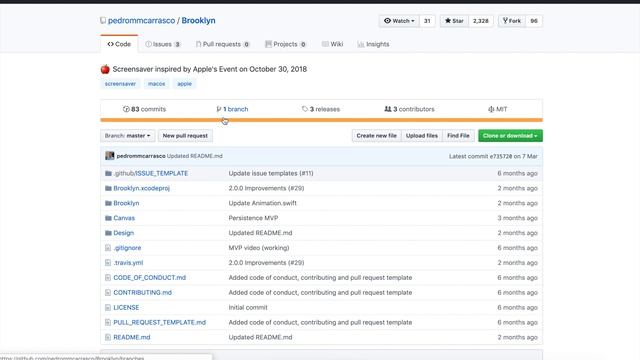The height and width of the screenshot is (360, 640).
Task: Click file icon next to LICENSE
Action: pos(108,307)
